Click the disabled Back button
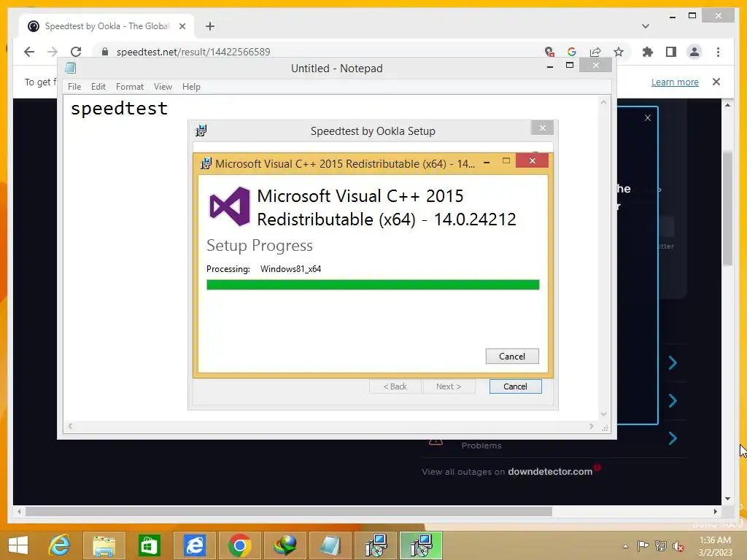The width and height of the screenshot is (747, 560). point(395,386)
